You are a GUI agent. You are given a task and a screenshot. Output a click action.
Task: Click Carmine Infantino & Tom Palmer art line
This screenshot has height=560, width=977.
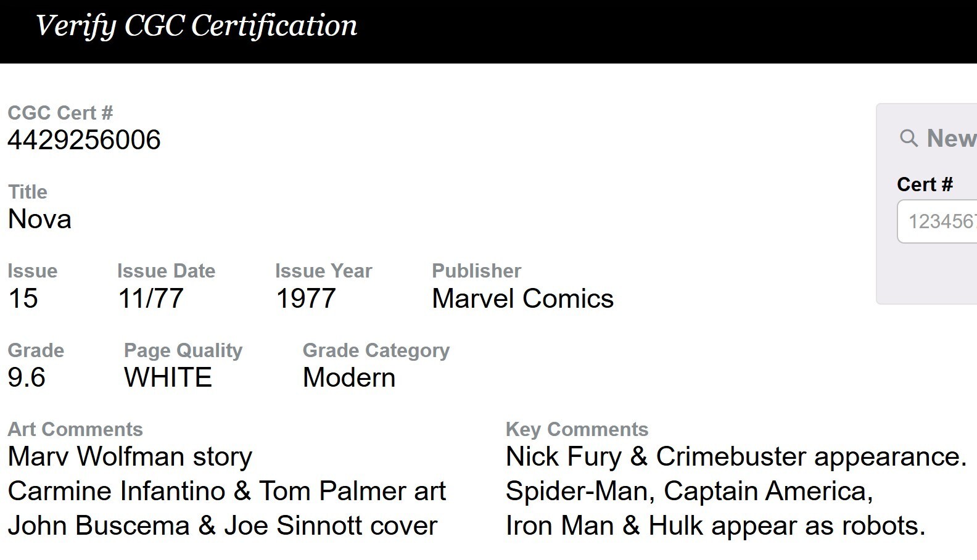[x=227, y=492]
